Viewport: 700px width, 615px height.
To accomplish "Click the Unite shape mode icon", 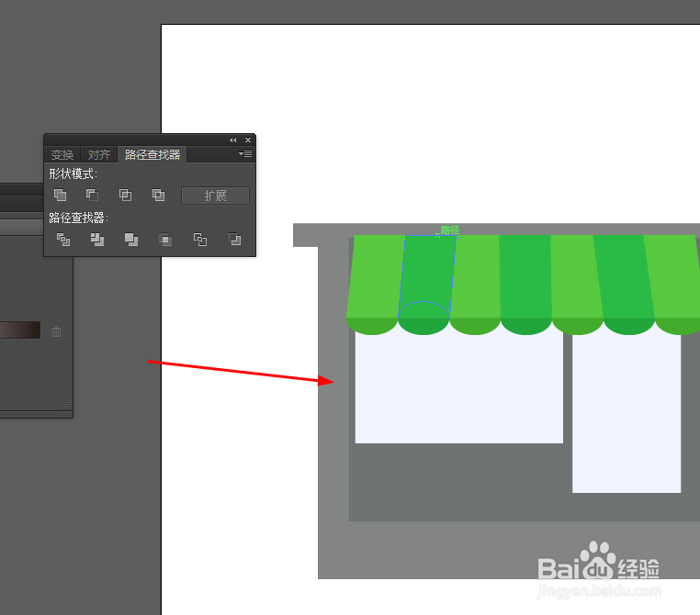I will coord(60,195).
